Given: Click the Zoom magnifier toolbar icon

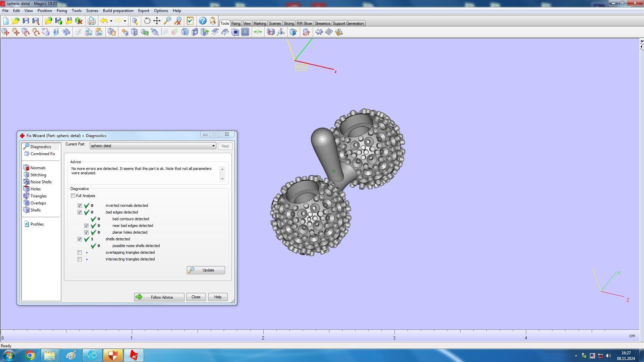Looking at the screenshot, I should [167, 21].
